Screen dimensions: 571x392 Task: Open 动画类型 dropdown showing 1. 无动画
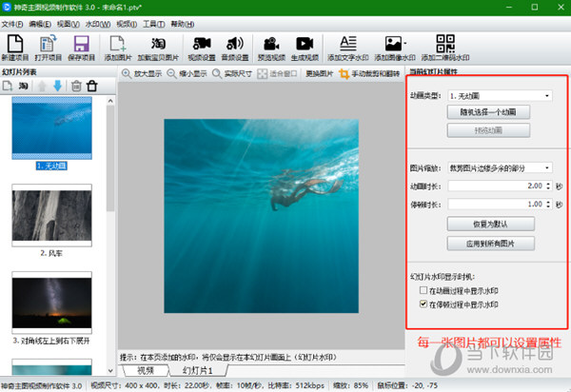(x=500, y=96)
